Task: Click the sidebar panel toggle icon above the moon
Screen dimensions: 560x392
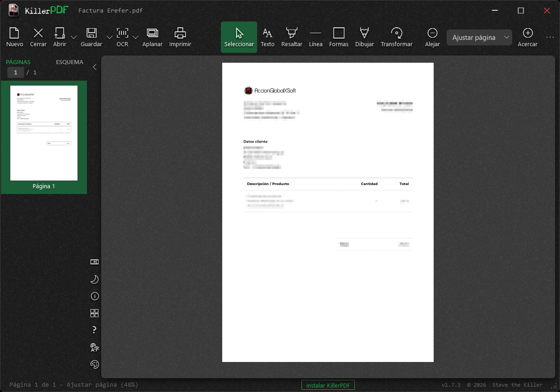Action: coord(95,262)
